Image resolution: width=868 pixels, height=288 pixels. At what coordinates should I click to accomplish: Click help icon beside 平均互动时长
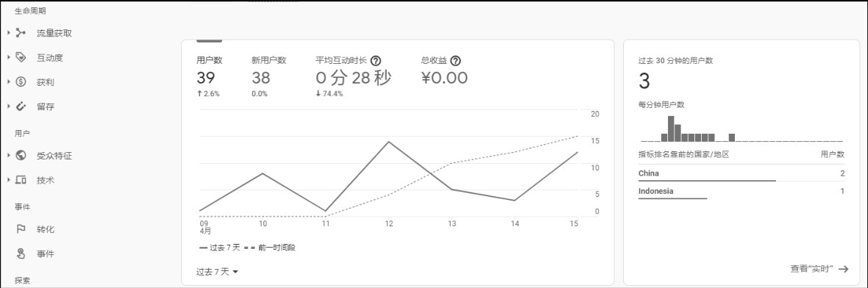pos(376,61)
